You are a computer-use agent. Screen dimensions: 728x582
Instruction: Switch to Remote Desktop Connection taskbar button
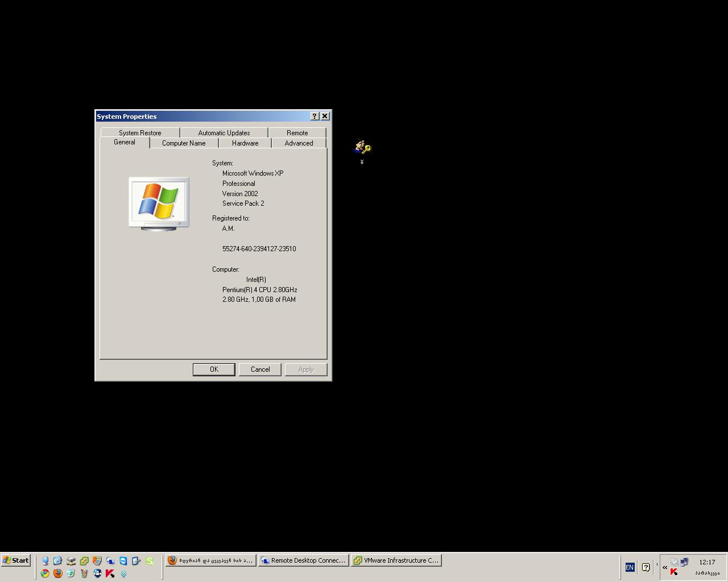tap(304, 560)
